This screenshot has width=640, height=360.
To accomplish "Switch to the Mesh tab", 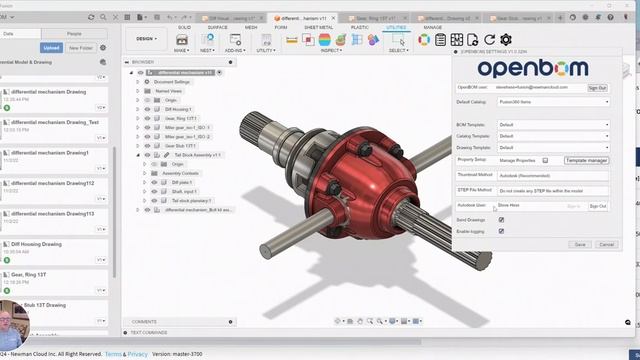I will tap(251, 27).
